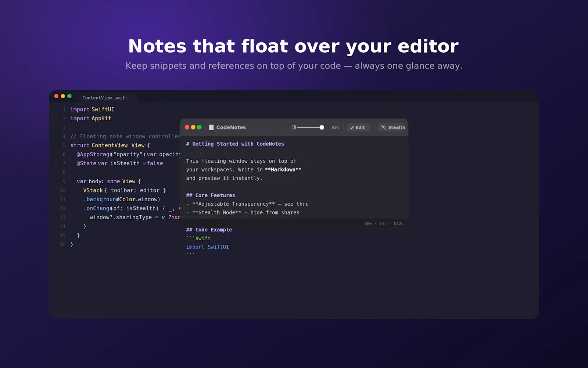Click the '## Core Features' heading

[x=211, y=195]
